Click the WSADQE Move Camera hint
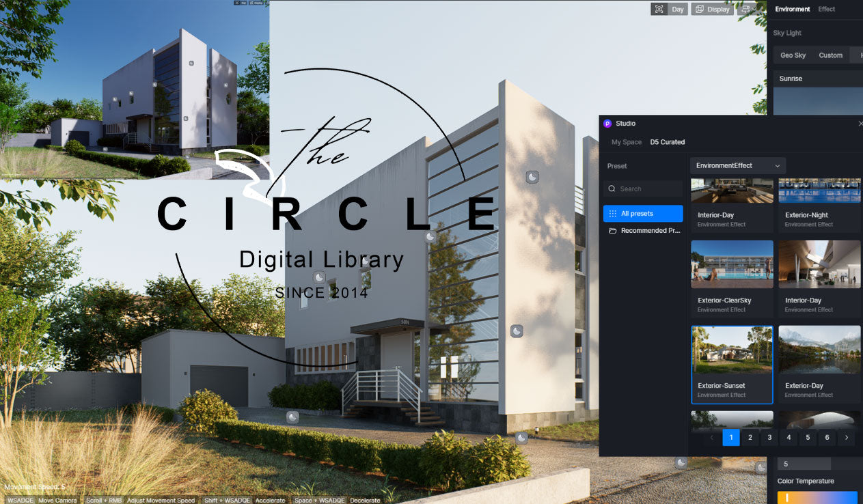The width and height of the screenshot is (863, 504). click(x=42, y=501)
